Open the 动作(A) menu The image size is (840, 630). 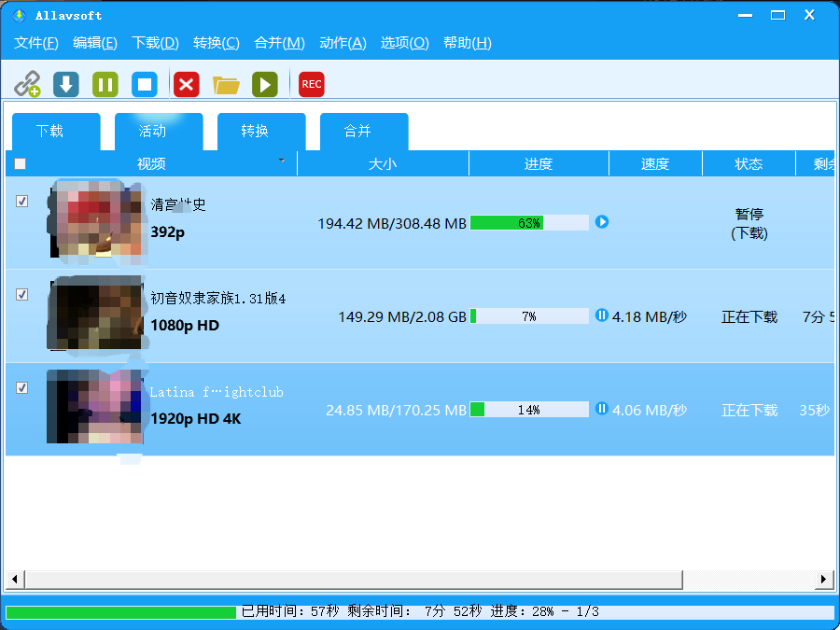343,43
